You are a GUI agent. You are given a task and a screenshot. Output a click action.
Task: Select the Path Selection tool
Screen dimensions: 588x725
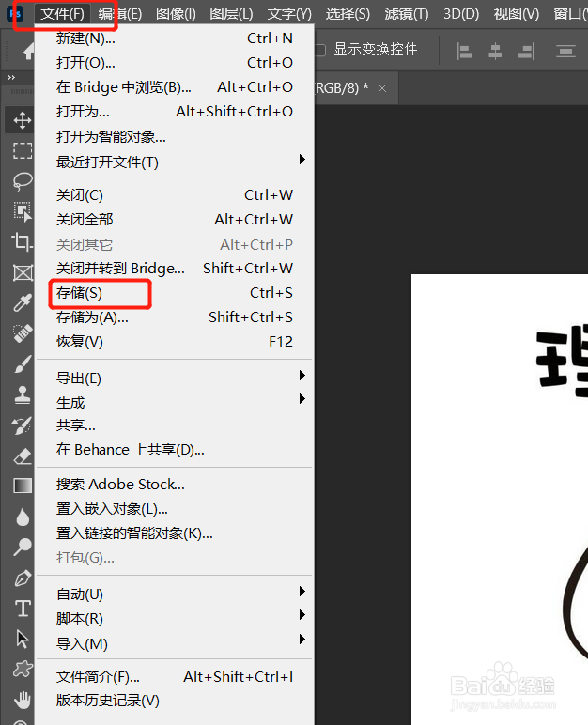click(23, 639)
